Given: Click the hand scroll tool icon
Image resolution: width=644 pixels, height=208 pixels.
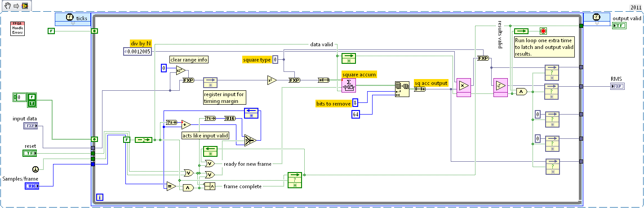Looking at the screenshot, I should coord(6,6).
